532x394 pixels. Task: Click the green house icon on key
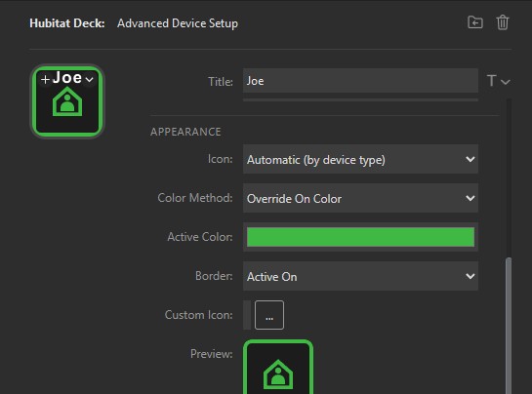tap(67, 101)
